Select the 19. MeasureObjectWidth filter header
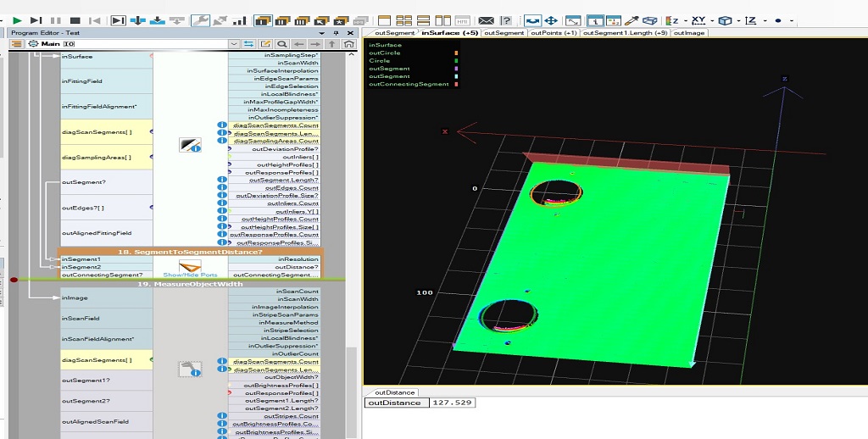 [x=189, y=284]
